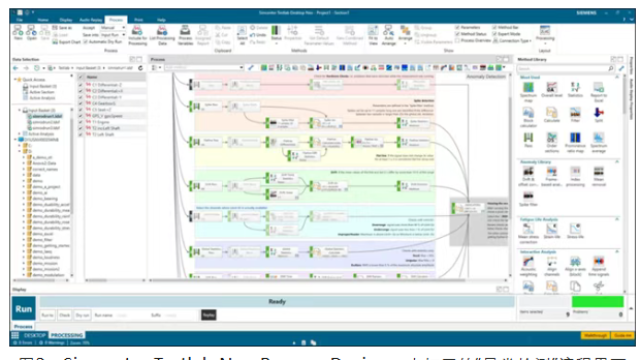Collapse the Fatigue Life Analysis section

pyautogui.click(x=617, y=219)
